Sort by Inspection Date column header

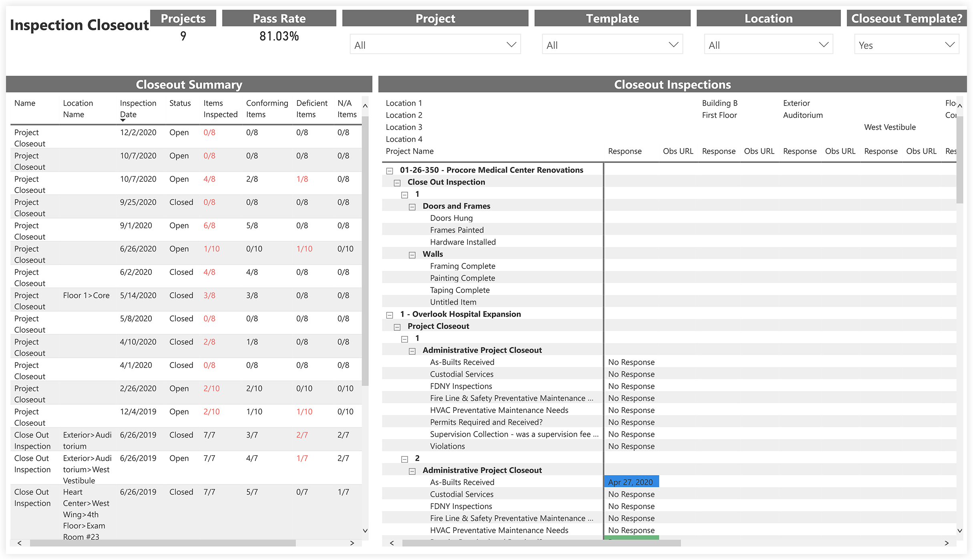138,108
